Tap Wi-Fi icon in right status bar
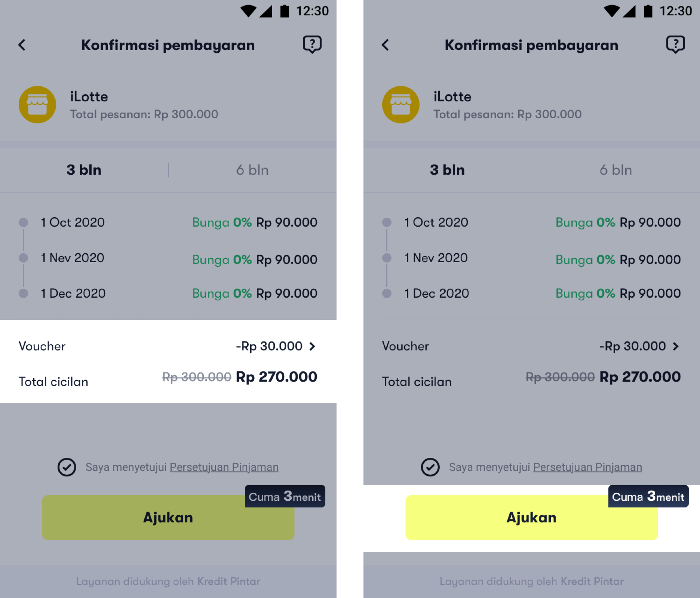The width and height of the screenshot is (700, 598). 612,11
